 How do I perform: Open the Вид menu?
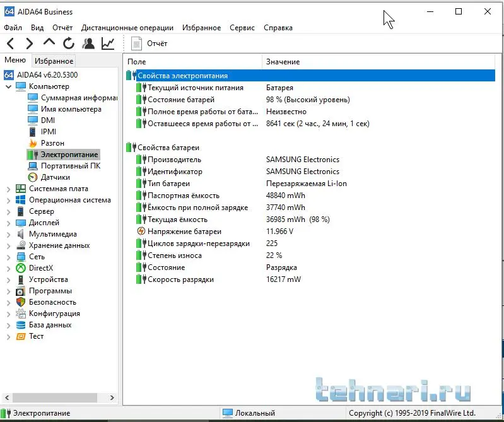tap(37, 28)
